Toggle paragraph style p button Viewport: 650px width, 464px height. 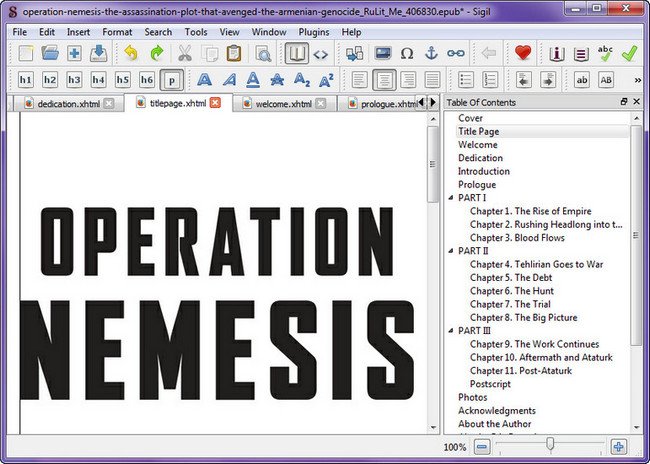[172, 80]
